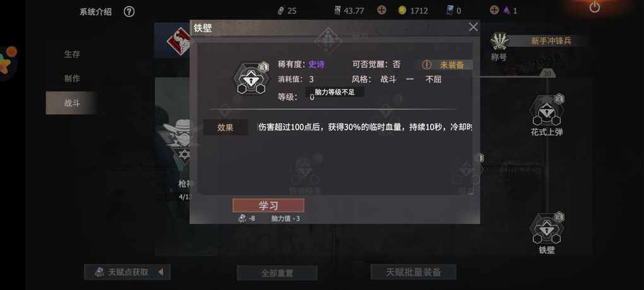Click the 天赋批量装备 button
This screenshot has width=644, height=290.
413,272
